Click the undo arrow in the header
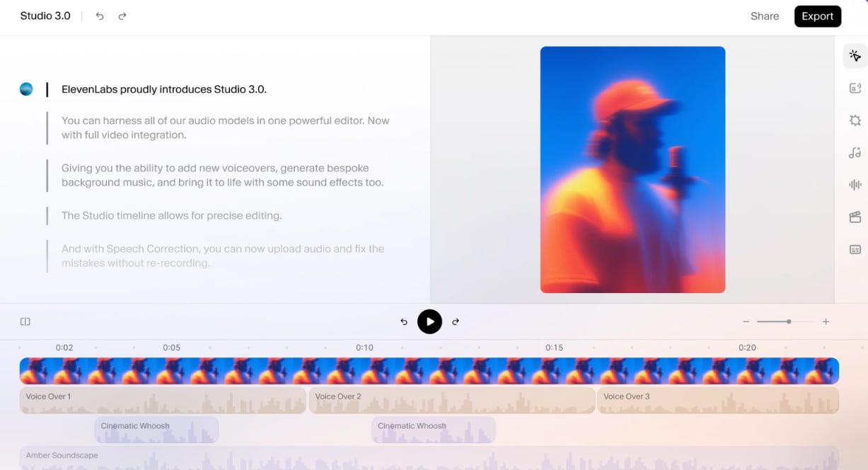This screenshot has height=470, width=868. pos(100,16)
